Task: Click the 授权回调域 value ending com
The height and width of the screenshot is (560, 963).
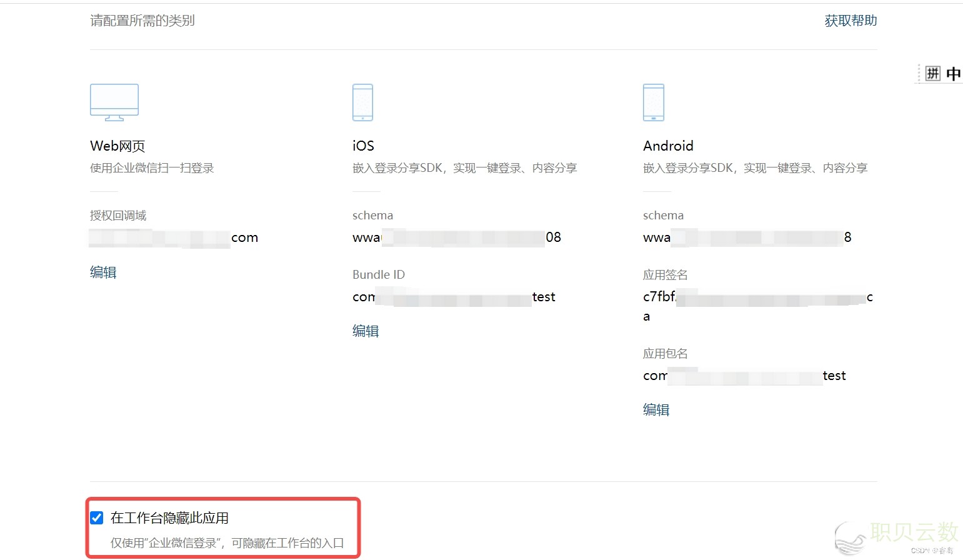Action: pos(174,237)
